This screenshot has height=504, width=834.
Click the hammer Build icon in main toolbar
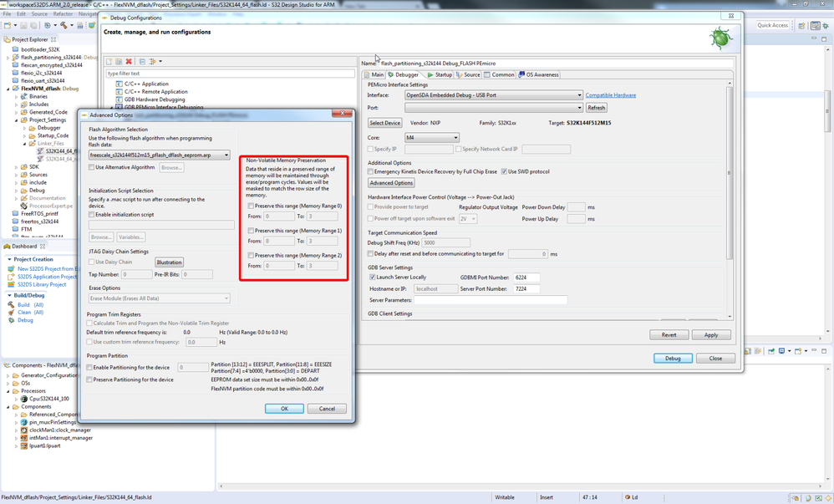pos(64,25)
